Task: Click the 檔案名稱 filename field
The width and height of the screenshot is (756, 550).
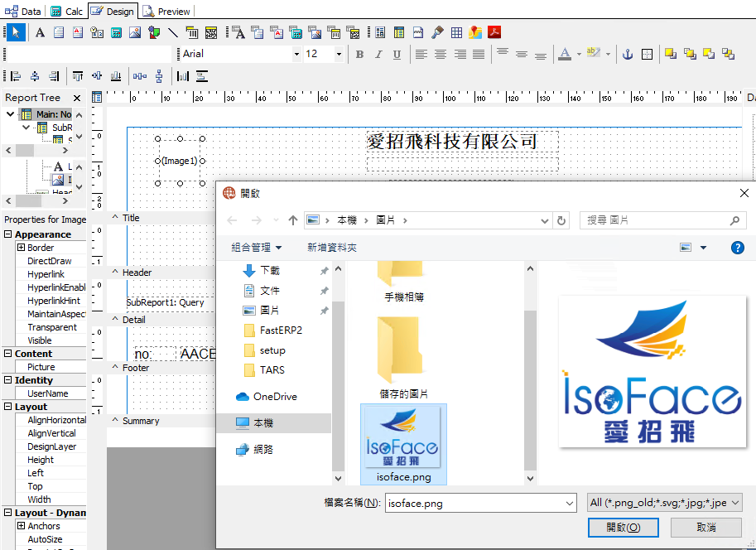Action: (480, 503)
